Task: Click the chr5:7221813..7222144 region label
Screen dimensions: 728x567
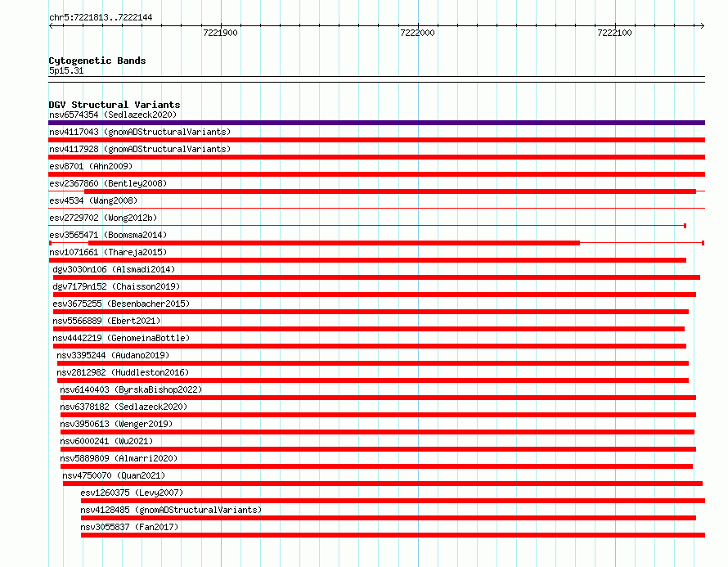Action: [101, 18]
